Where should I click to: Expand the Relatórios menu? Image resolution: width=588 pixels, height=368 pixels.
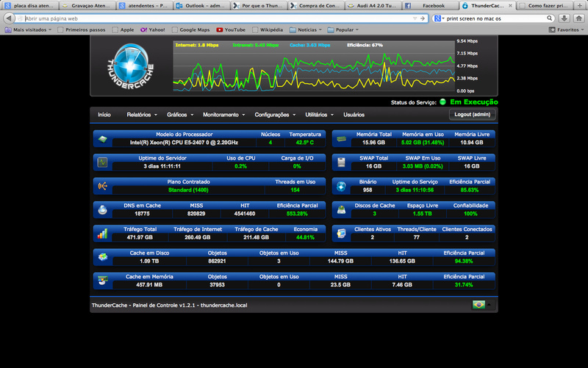point(142,115)
